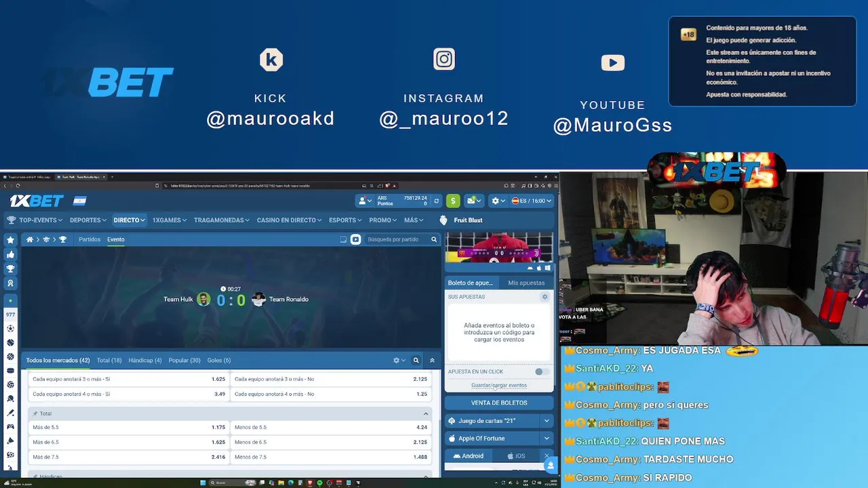Click the 1XBET logo in site header
The width and height of the screenshot is (868, 488).
37,201
